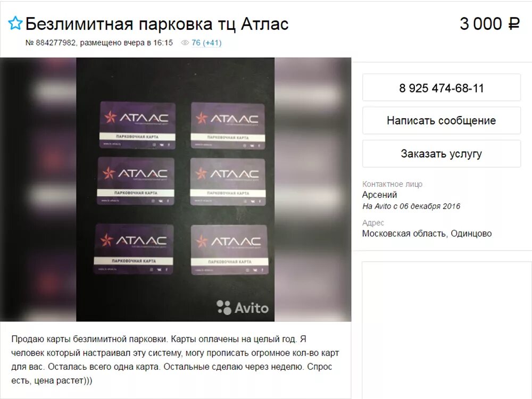532x399 pixels.
Task: Click the middle-left Атлас card in photo
Action: click(136, 181)
